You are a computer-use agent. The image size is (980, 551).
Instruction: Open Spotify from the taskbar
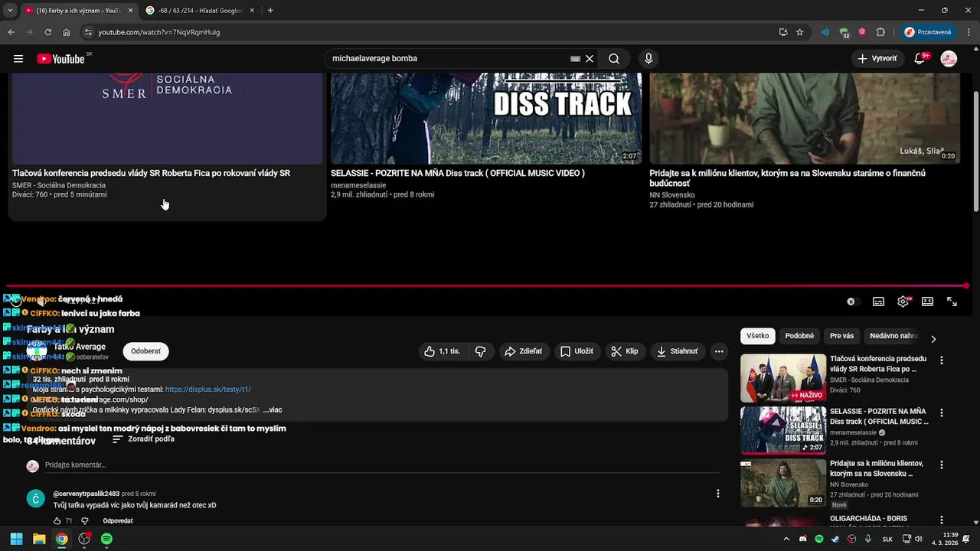tap(106, 539)
